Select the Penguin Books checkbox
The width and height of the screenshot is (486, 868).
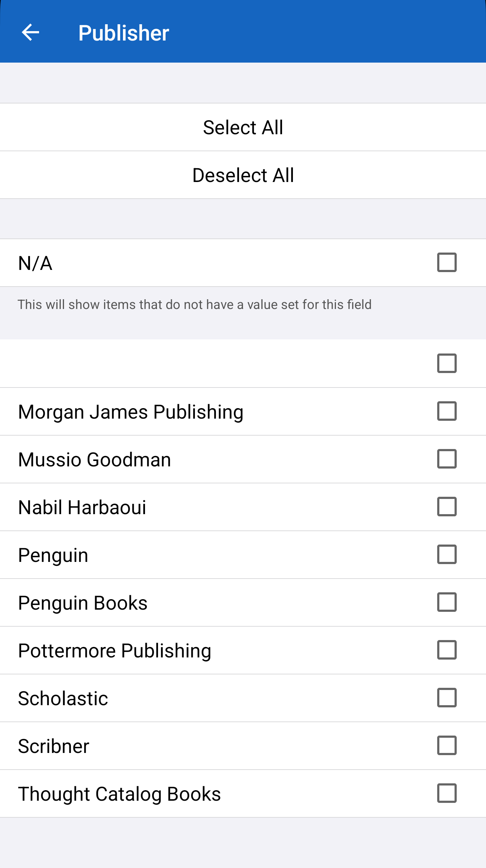coord(447,602)
